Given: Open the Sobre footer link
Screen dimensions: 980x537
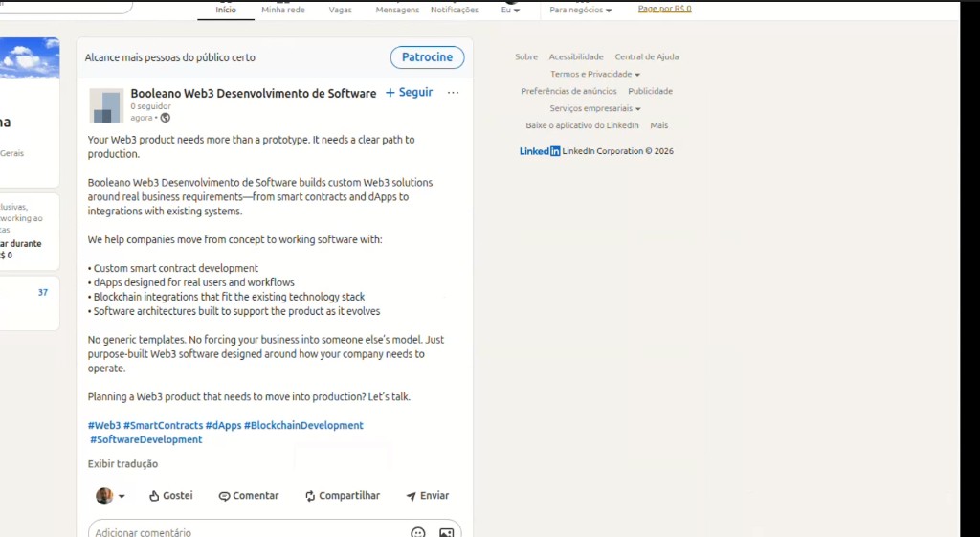Looking at the screenshot, I should tap(526, 56).
